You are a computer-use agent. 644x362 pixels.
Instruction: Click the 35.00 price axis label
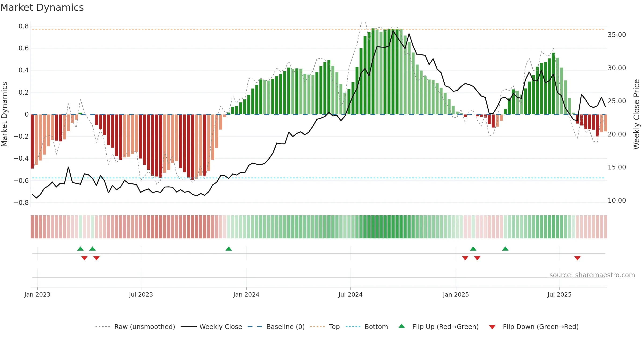(x=617, y=35)
